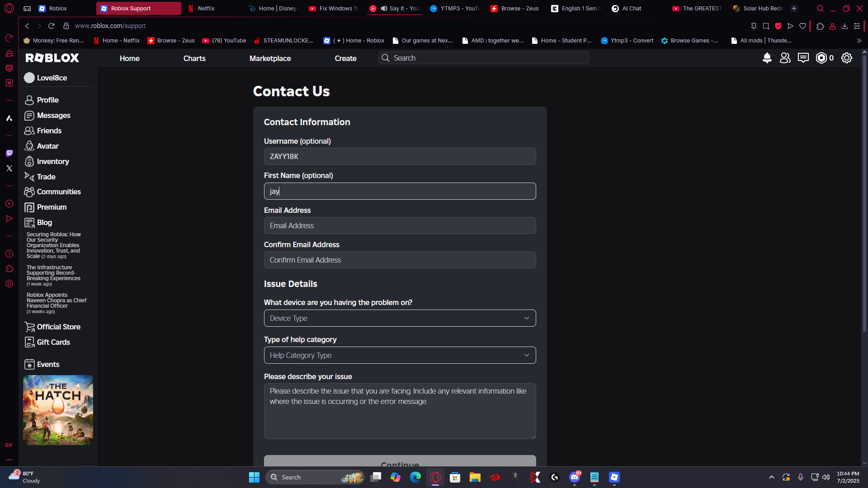Click the issue description text area

tap(400, 411)
